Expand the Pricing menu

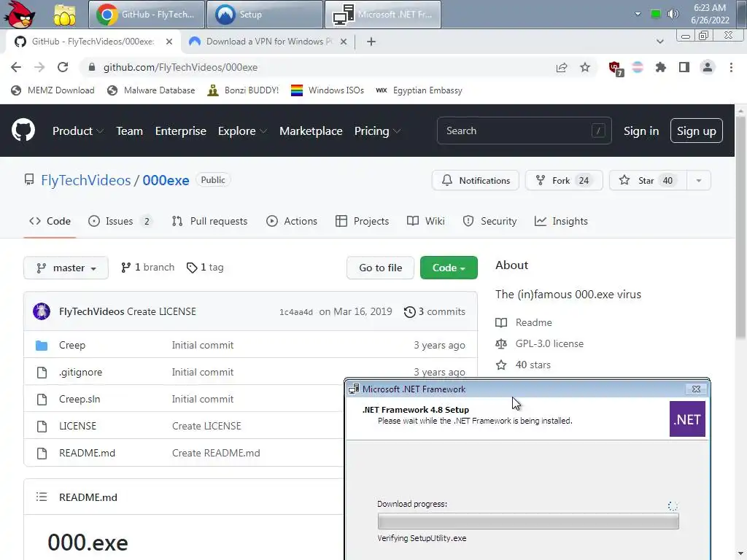pos(377,131)
